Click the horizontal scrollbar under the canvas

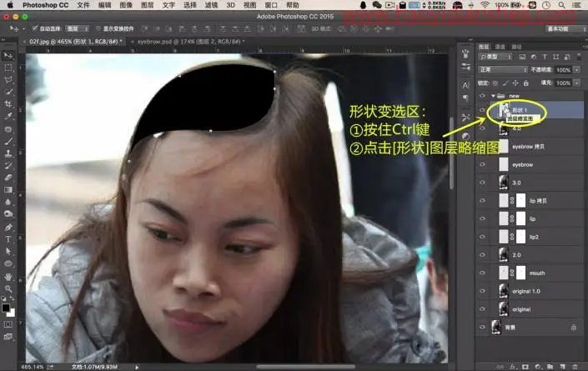(305, 367)
